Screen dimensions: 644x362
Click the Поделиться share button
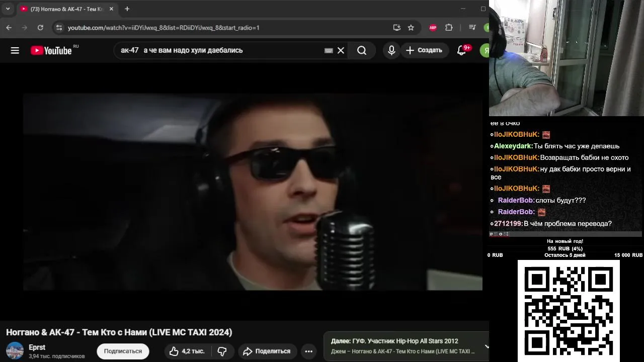[x=267, y=351]
